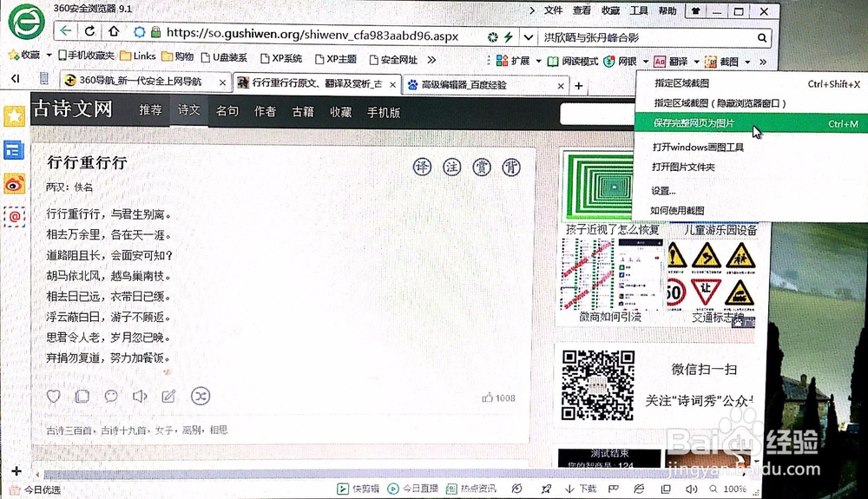Switch to 高级编辑器_百度经验 tab
Screen dimensions: 868x499
(483, 85)
